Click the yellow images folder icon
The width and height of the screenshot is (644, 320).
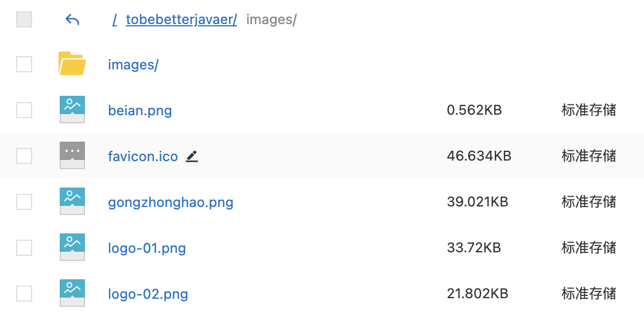pyautogui.click(x=72, y=64)
